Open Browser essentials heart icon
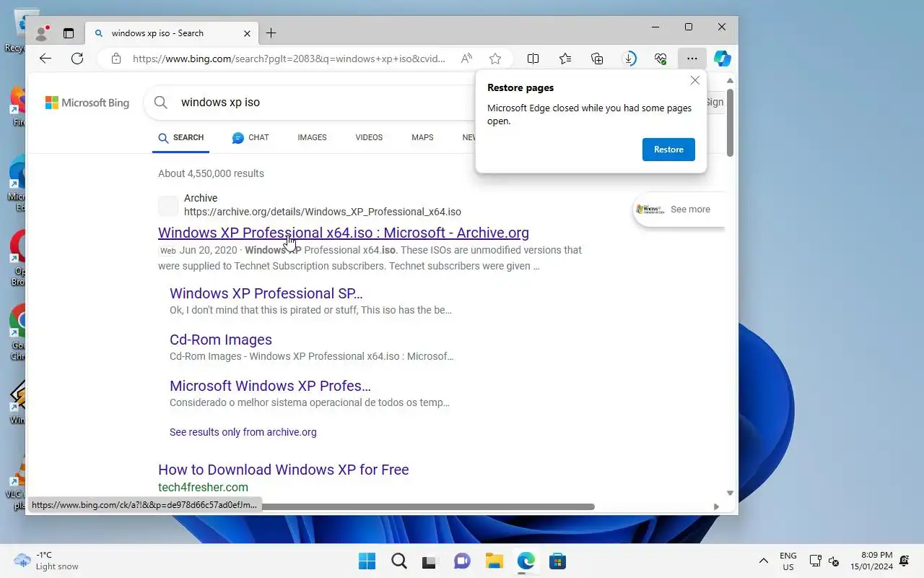This screenshot has width=924, height=578. (661, 59)
